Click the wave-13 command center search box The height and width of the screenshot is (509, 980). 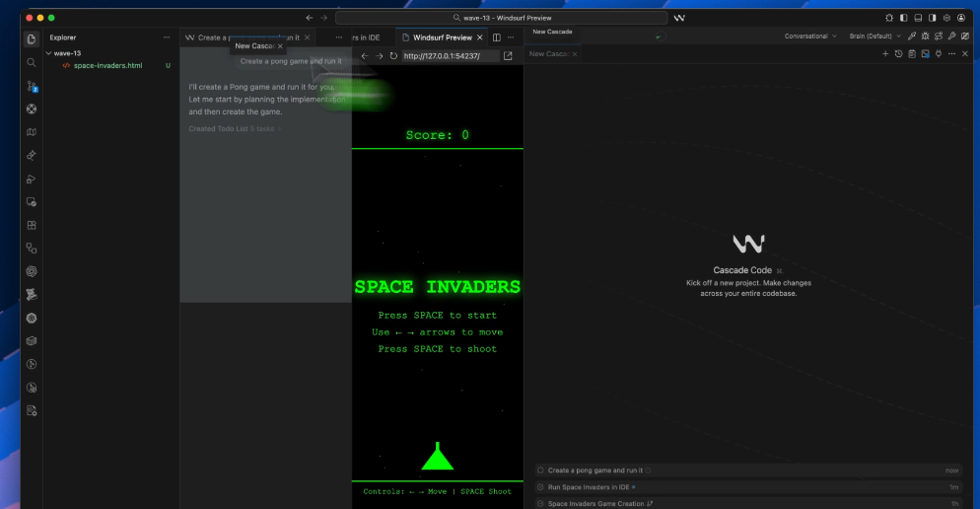501,18
